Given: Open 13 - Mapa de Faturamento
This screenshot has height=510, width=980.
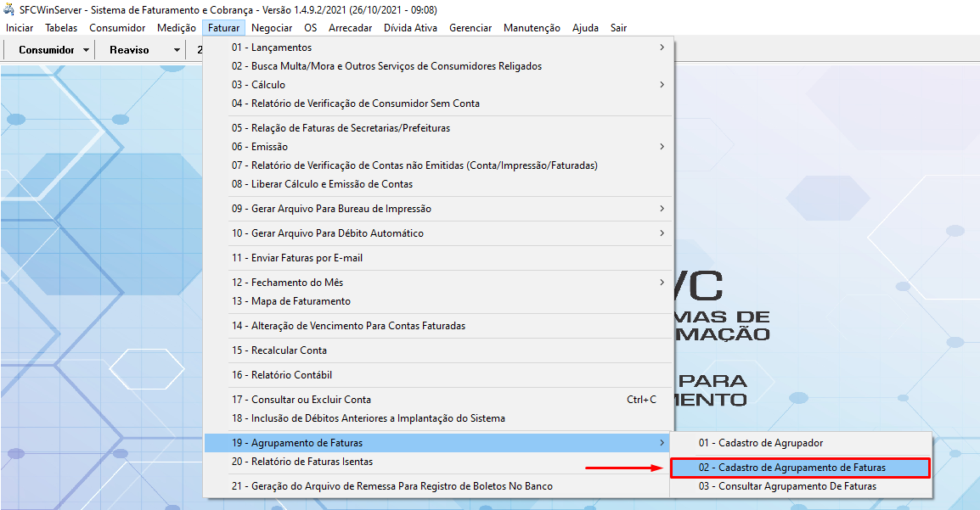Looking at the screenshot, I should (290, 301).
